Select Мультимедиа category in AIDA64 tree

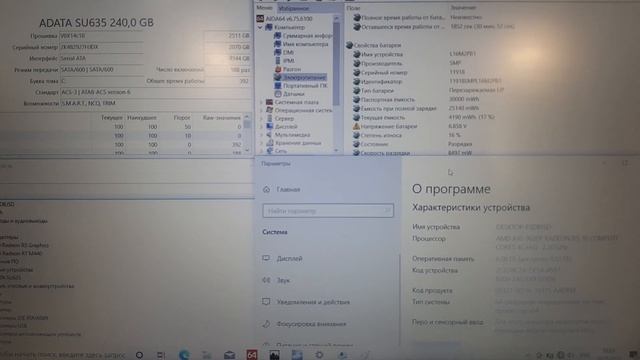292,135
